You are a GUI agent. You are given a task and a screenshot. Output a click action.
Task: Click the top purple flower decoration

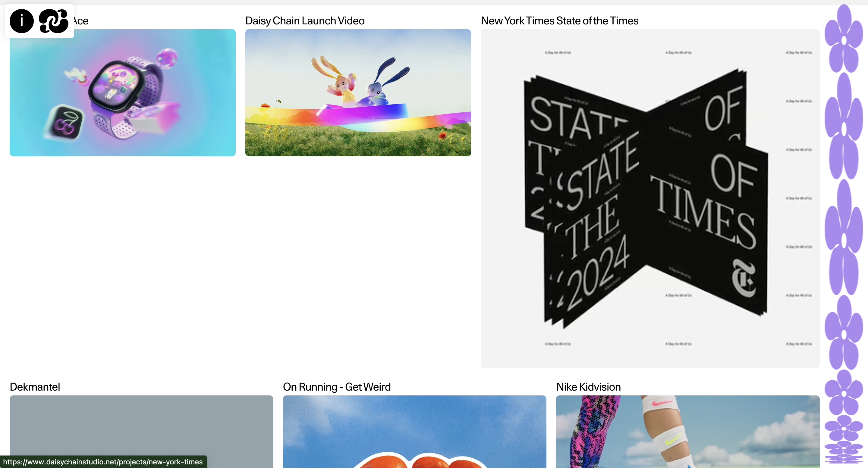click(x=844, y=39)
